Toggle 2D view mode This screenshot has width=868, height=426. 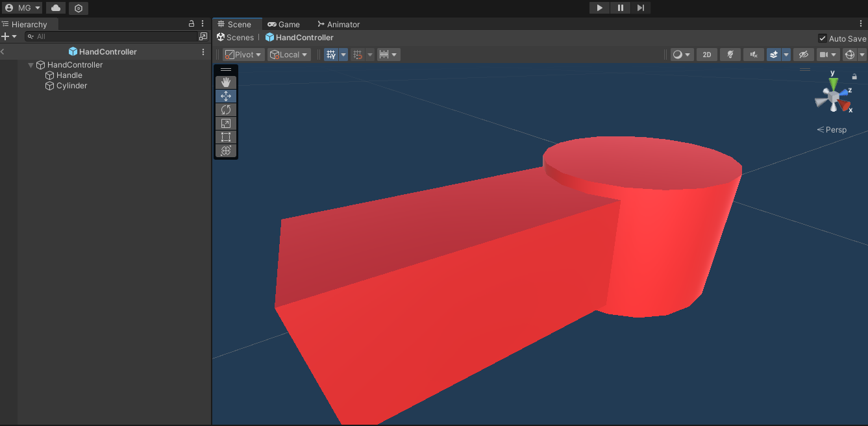pyautogui.click(x=706, y=55)
